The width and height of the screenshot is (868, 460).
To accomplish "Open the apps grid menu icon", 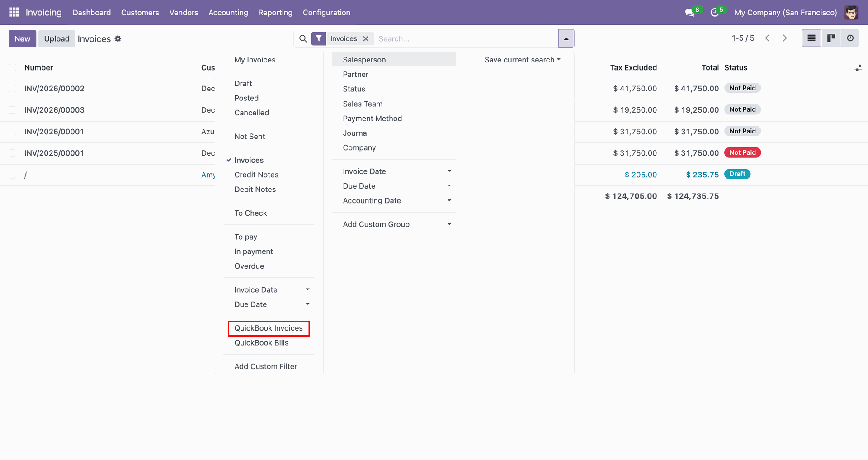I will (14, 12).
